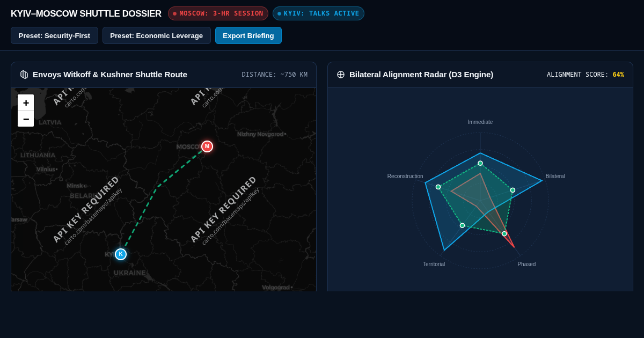
Task: Zoom in on the shuttle route map
Action: 26,102
